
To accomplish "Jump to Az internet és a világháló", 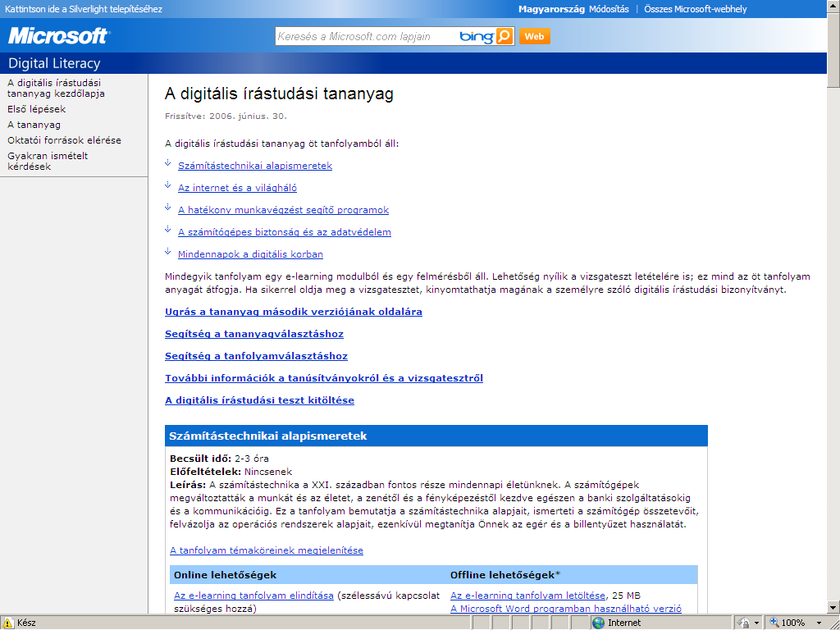I will coord(237,188).
